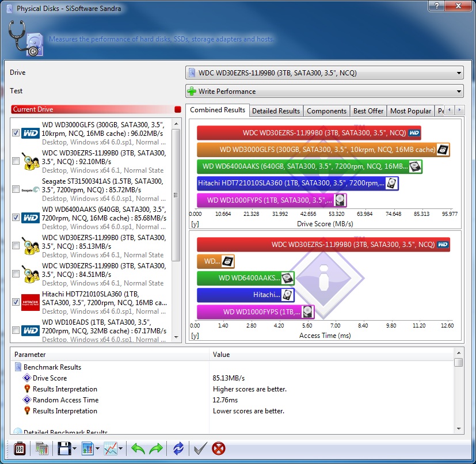
Task: Click the user icon beside the 85.13MB/s entry
Action: point(31,246)
